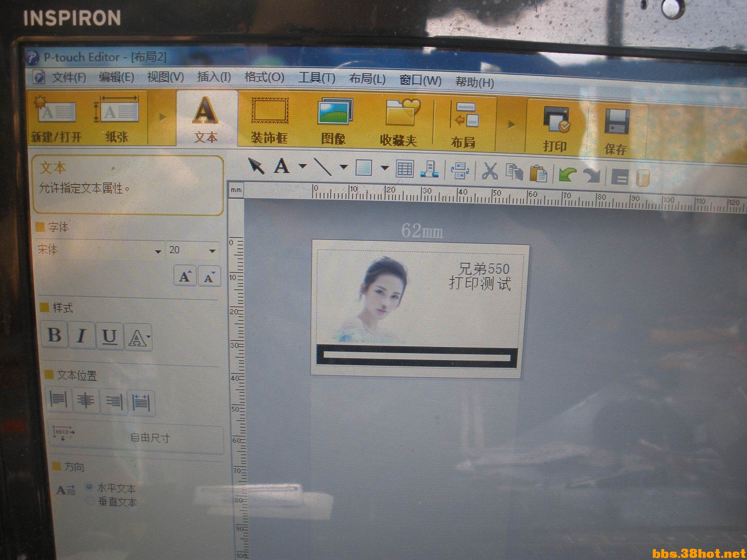
Task: Expand the text tool dropdown arrow
Action: click(302, 167)
